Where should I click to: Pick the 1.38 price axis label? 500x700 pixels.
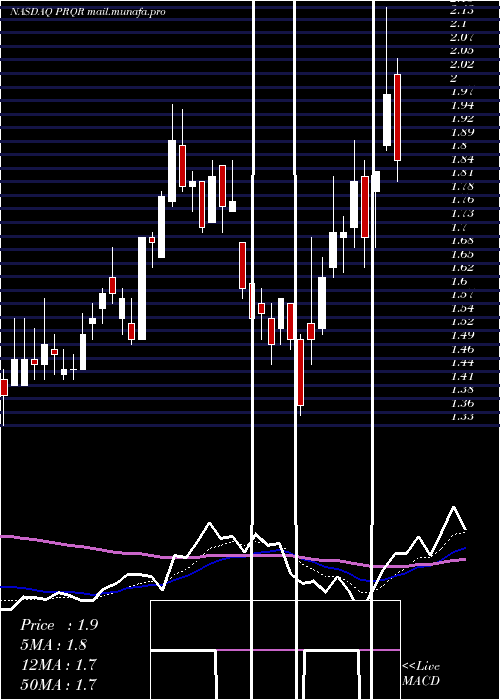462,389
